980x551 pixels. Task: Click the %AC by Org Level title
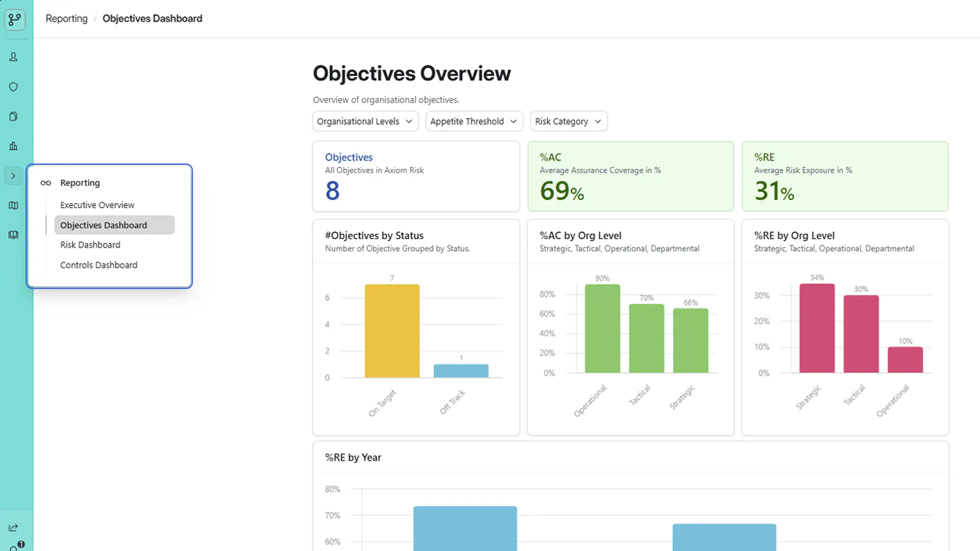click(x=580, y=236)
